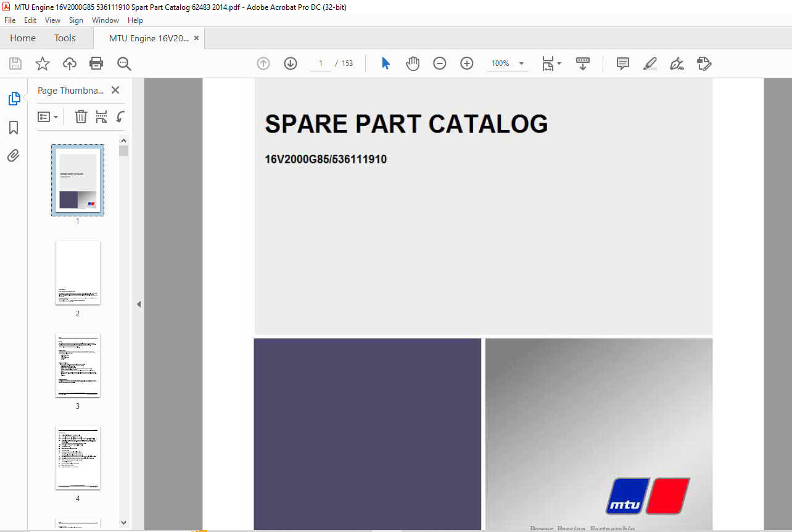Zoom in with plus icon

467,63
